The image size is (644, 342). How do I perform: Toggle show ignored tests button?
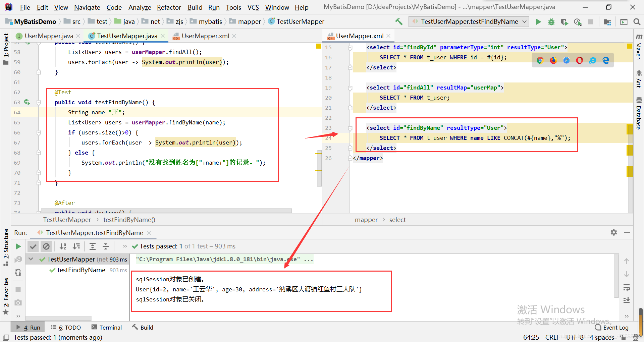click(x=46, y=246)
